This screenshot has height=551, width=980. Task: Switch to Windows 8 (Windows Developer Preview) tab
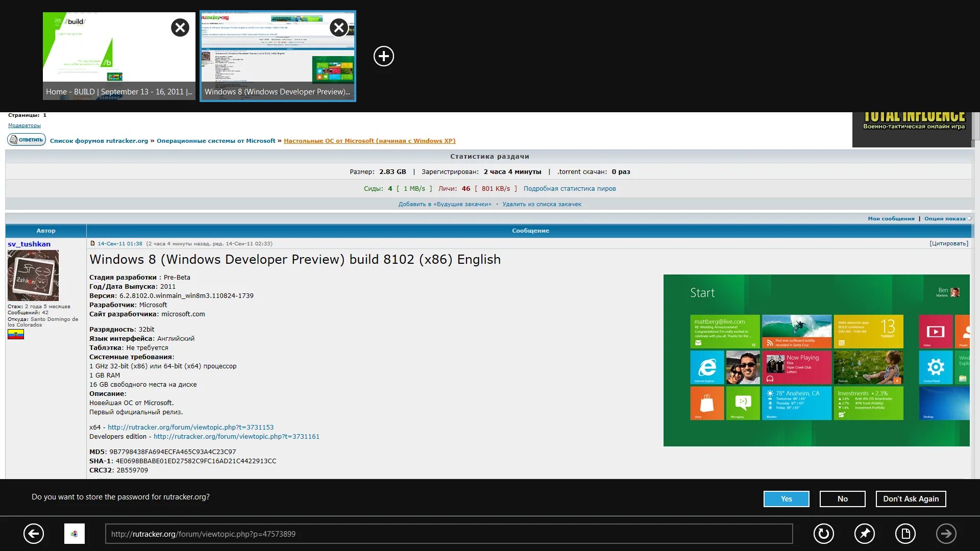(278, 56)
